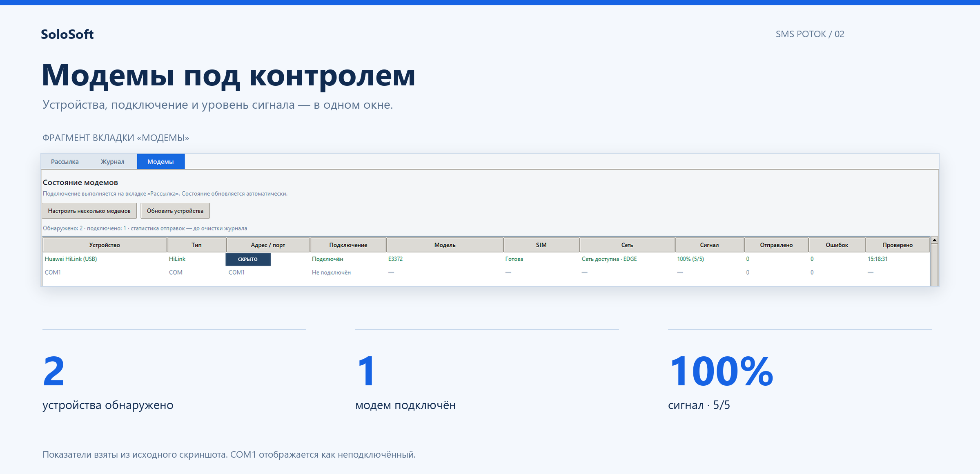The height and width of the screenshot is (474, 980).
Task: Click the Состояние модемов heading
Action: point(80,182)
